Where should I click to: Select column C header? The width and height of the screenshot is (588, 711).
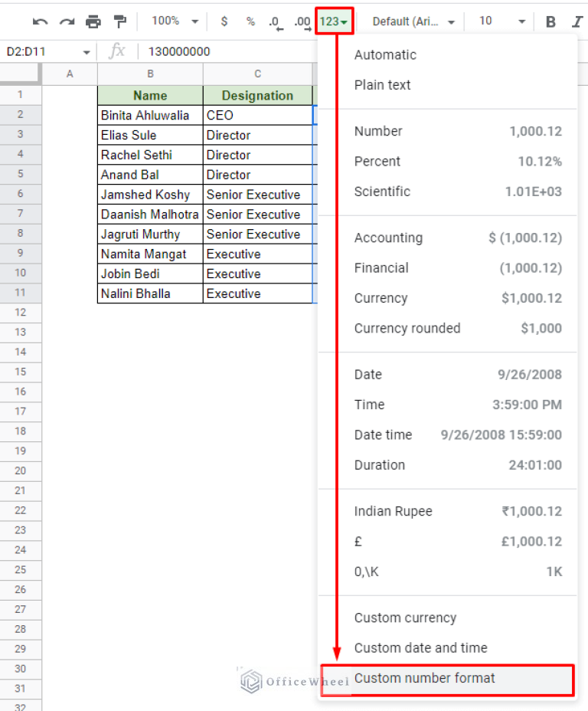pyautogui.click(x=258, y=74)
